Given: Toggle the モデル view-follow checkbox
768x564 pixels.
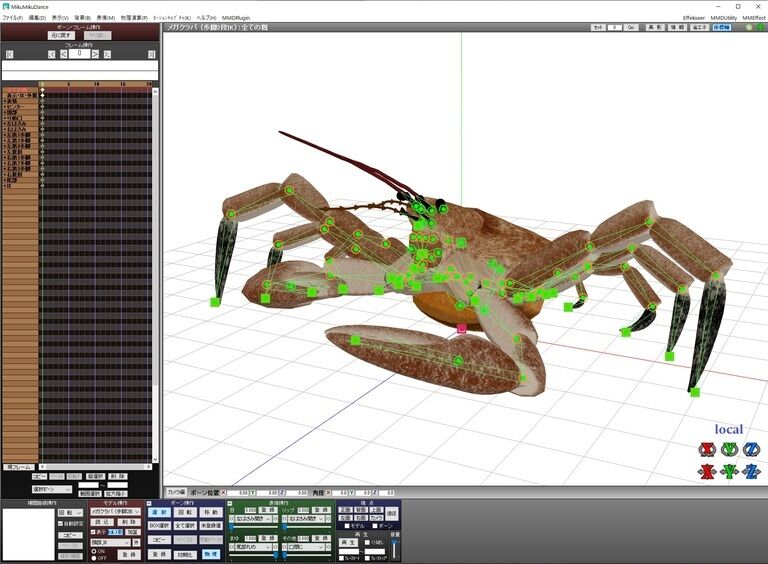Looking at the screenshot, I should click(347, 526).
